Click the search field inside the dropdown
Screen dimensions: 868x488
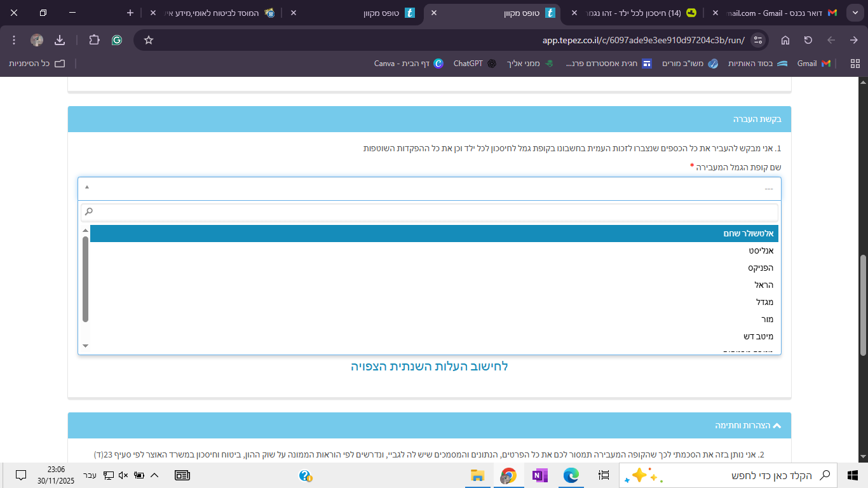(x=430, y=212)
